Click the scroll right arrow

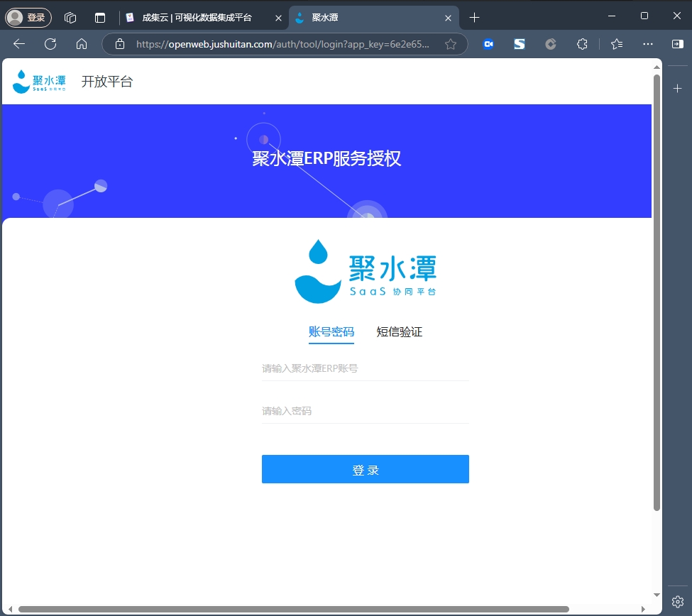tap(643, 610)
